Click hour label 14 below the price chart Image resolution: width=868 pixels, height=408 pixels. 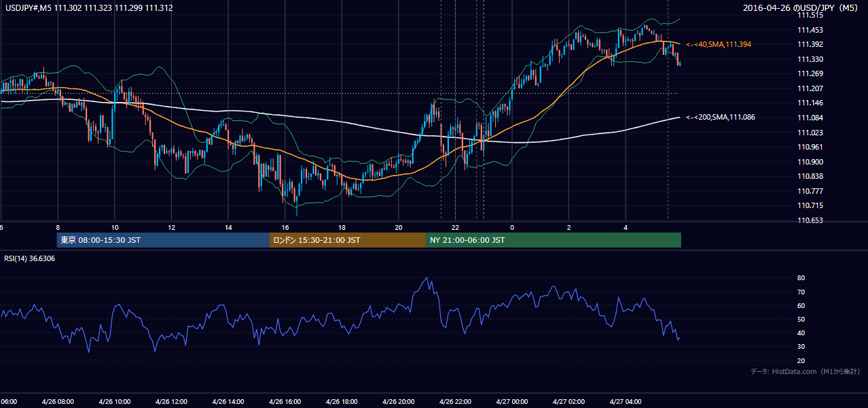point(229,227)
